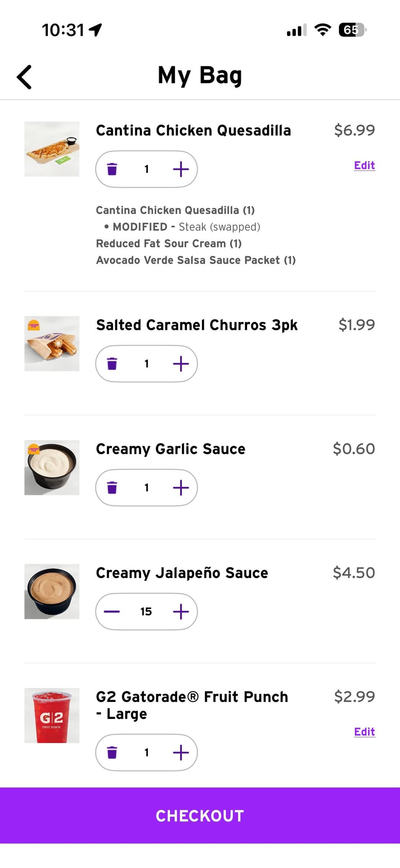Increase Salted Caramel Churros quantity
The height and width of the screenshot is (868, 400).
pyautogui.click(x=181, y=364)
